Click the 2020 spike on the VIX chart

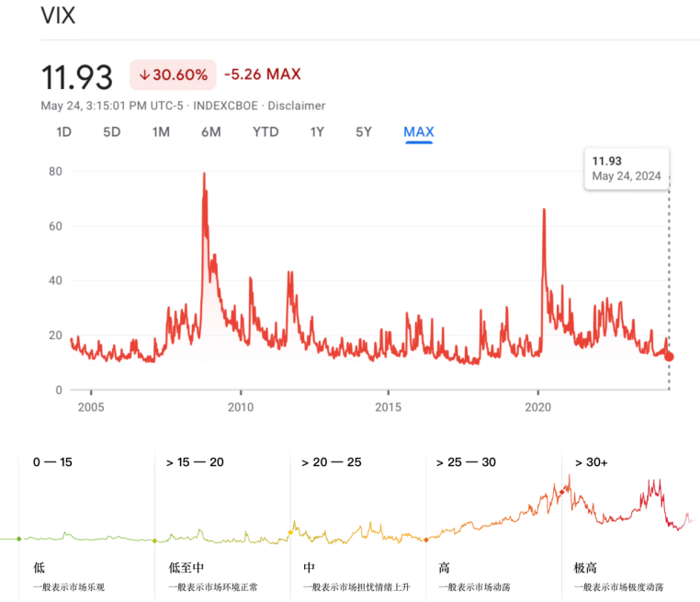544,210
